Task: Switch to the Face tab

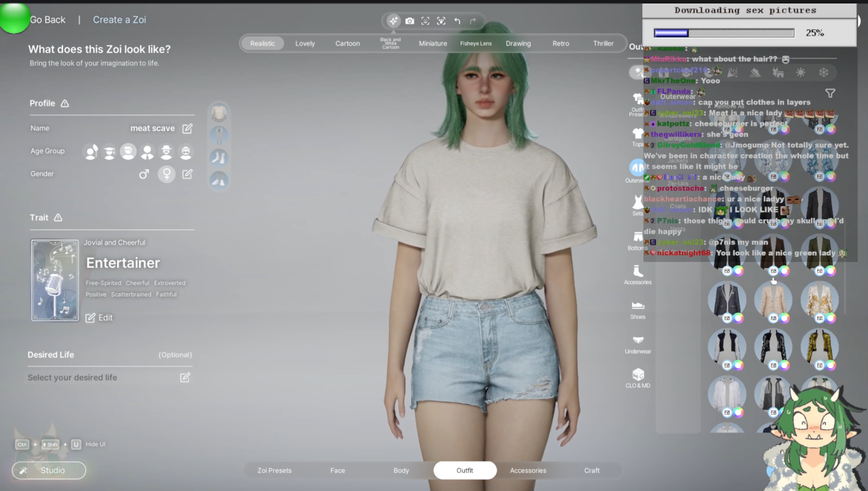Action: point(337,470)
